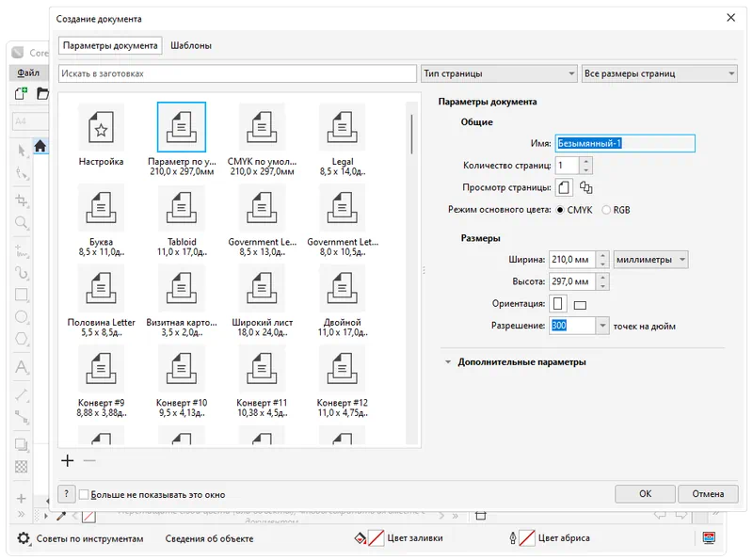This screenshot has width=753, height=560.
Task: Open the help question mark button
Action: [67, 494]
